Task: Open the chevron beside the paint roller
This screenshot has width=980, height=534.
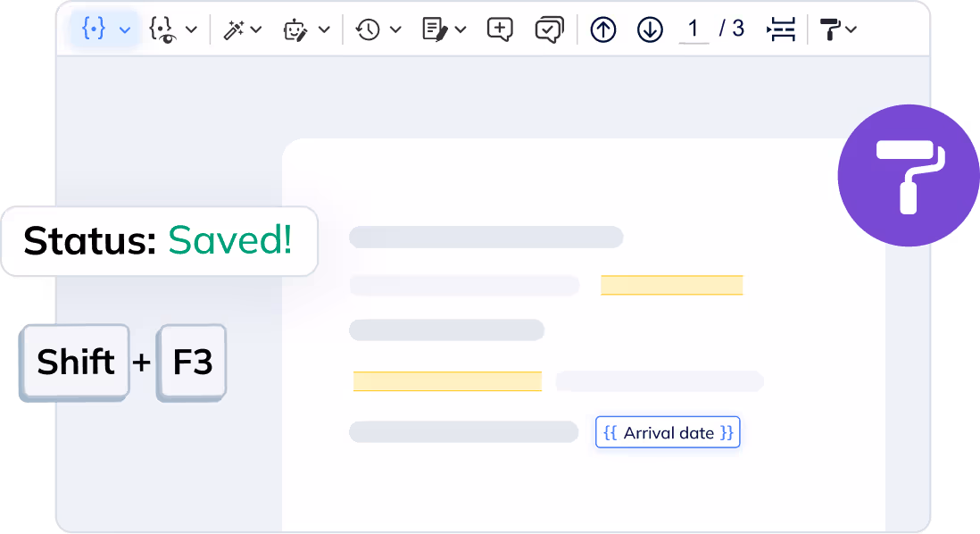Action: coord(851,29)
